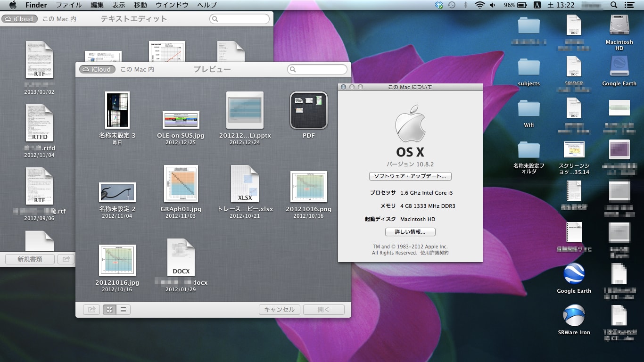The width and height of the screenshot is (644, 362).
Task: Open Notification Center icon
Action: click(x=628, y=5)
